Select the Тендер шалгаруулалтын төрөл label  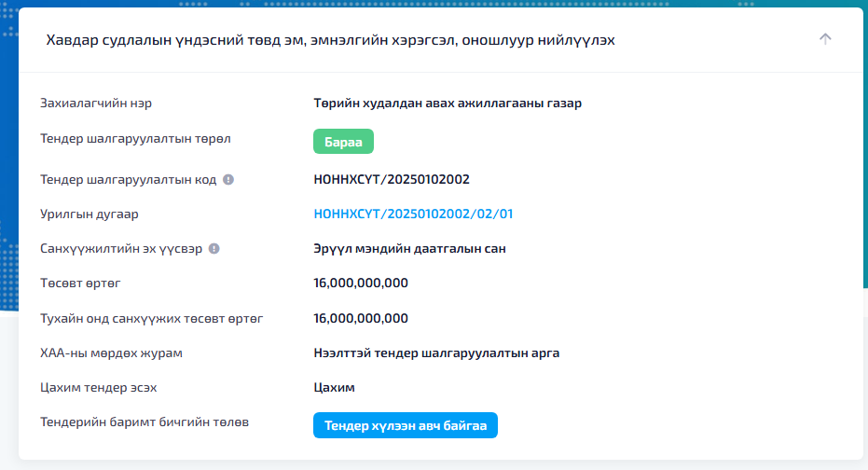tap(136, 139)
